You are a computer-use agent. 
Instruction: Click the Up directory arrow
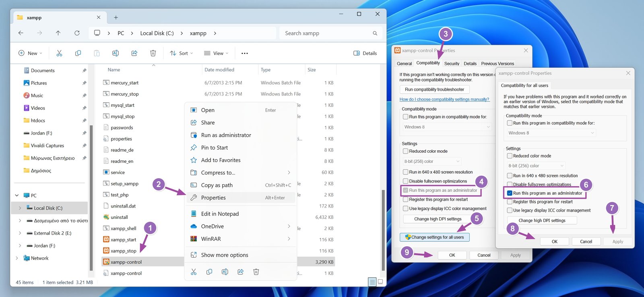tap(58, 33)
